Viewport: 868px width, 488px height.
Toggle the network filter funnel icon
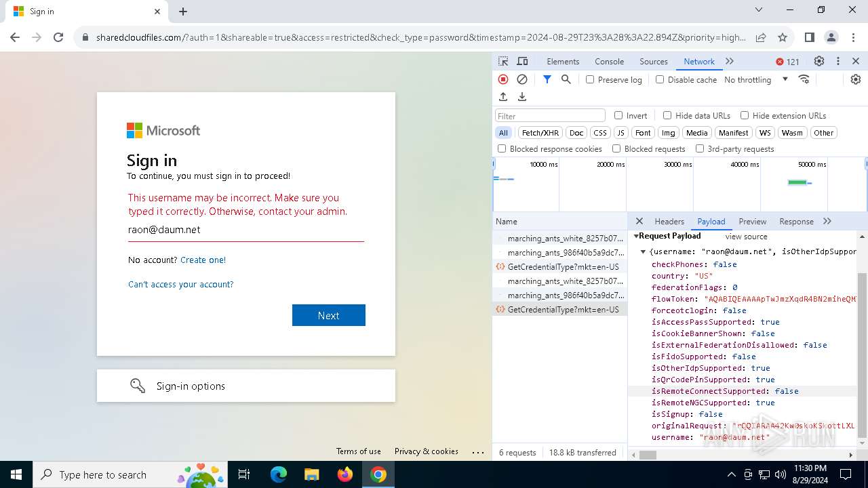coord(547,79)
